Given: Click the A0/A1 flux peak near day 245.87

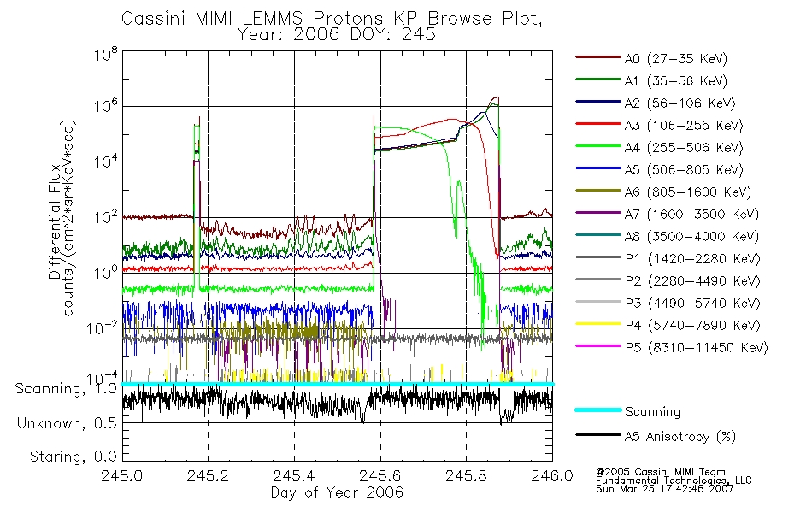Looking at the screenshot, I should 495,99.
